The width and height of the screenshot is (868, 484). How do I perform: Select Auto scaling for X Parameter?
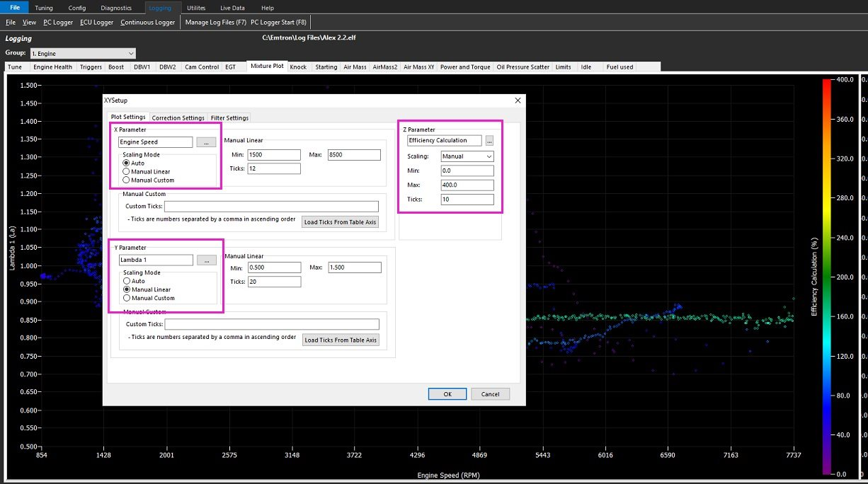126,163
